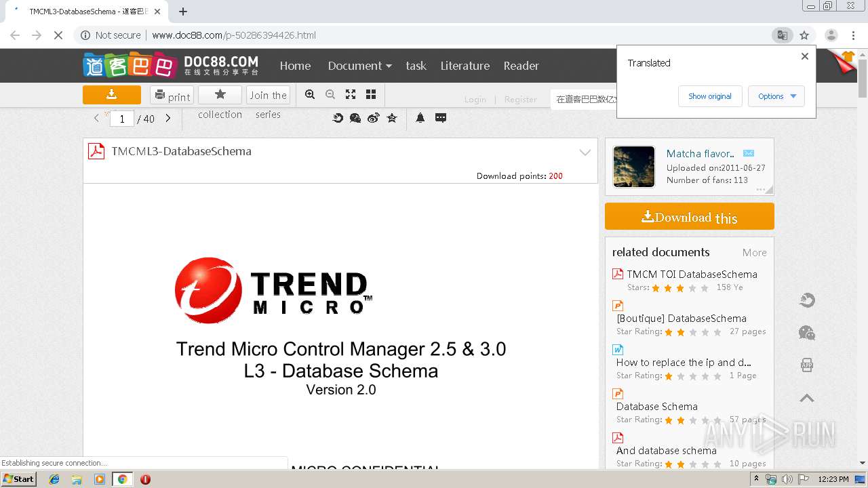Switch to fullscreen view
Image resolution: width=868 pixels, height=488 pixels.
point(351,94)
